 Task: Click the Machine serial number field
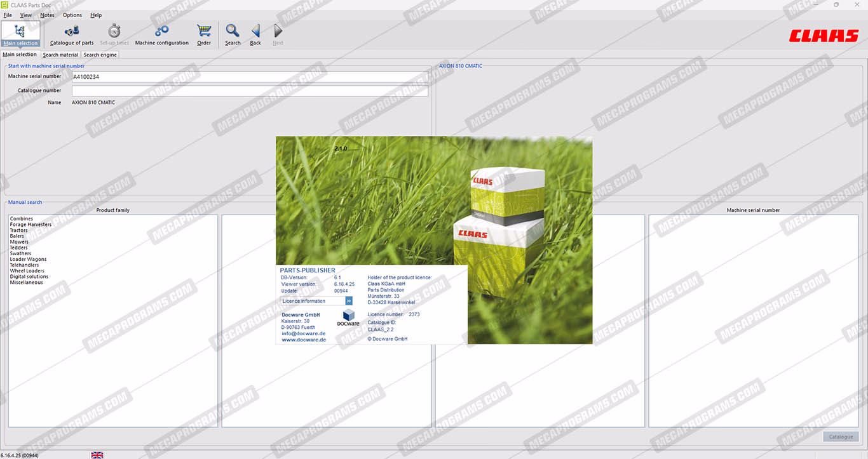pyautogui.click(x=250, y=77)
